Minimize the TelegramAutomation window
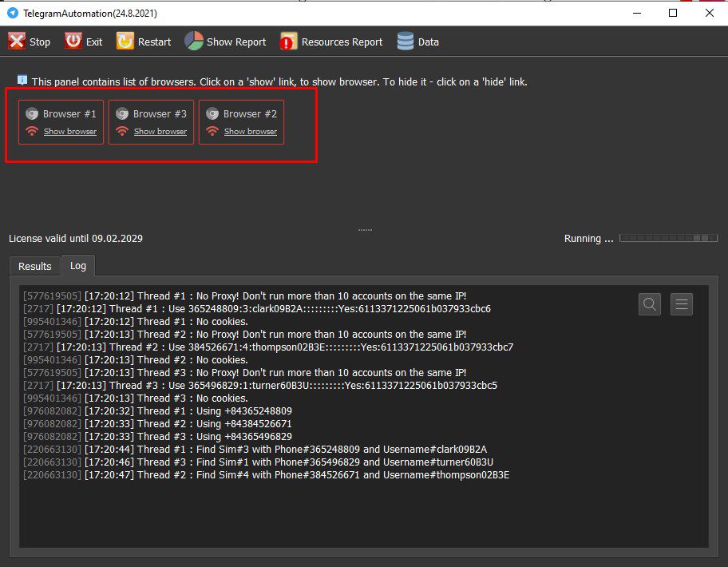The width and height of the screenshot is (728, 567). pos(637,13)
